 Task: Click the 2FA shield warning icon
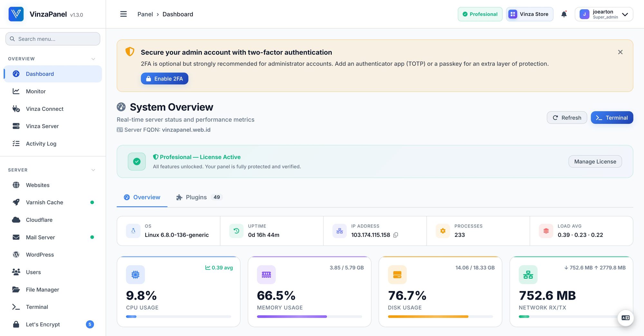point(130,51)
